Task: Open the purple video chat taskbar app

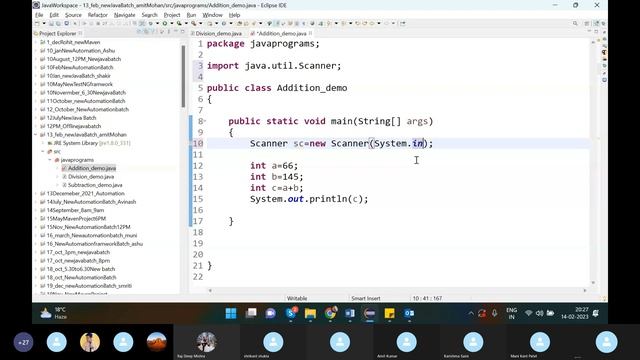Action: click(x=270, y=313)
